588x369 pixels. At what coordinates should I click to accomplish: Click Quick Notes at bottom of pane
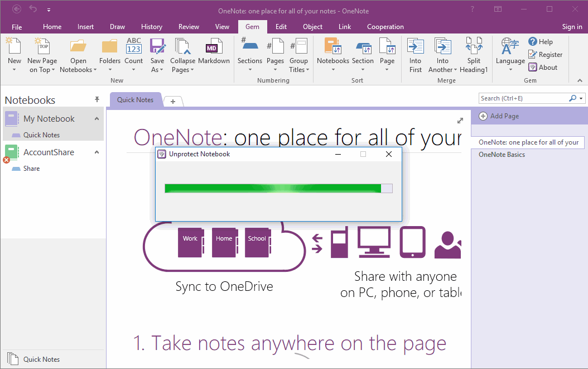point(41,360)
